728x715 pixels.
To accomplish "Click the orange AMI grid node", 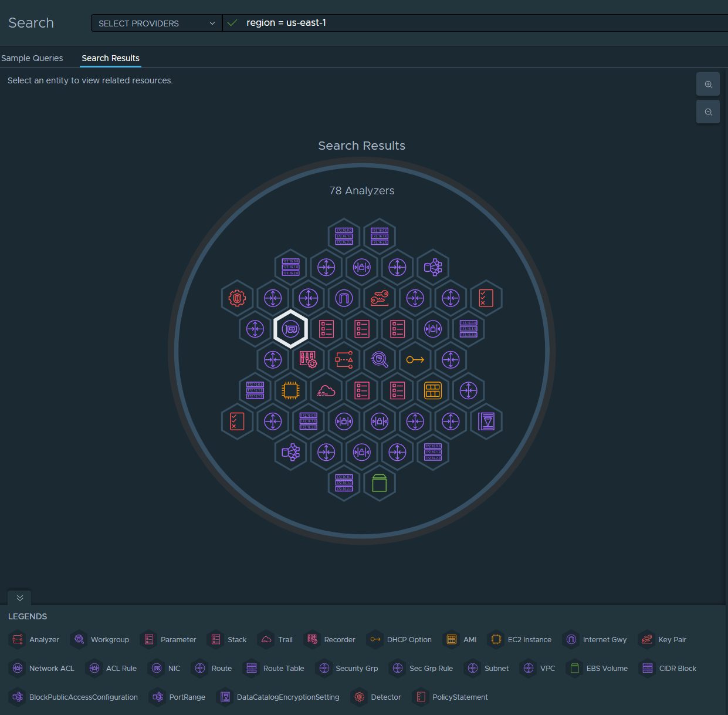I will (433, 390).
